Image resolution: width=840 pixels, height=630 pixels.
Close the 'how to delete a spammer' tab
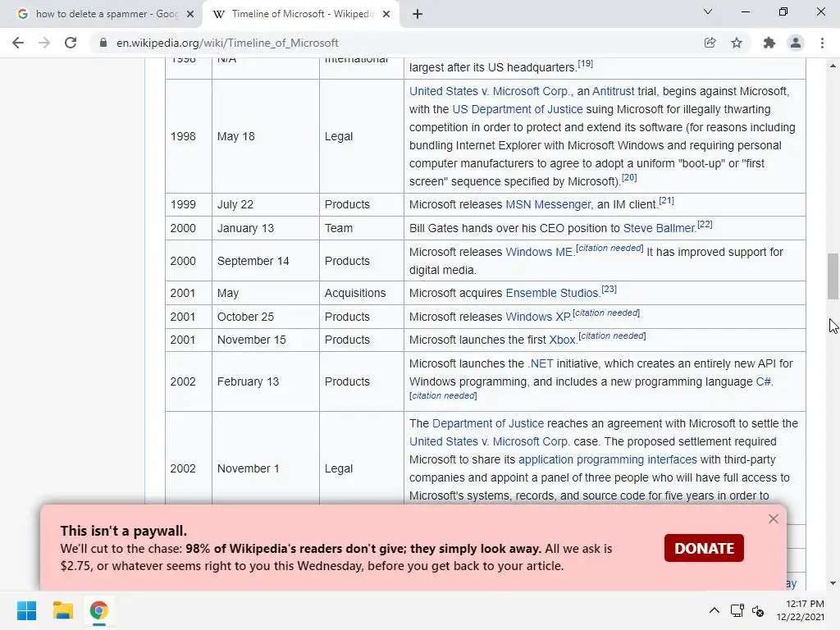190,15
